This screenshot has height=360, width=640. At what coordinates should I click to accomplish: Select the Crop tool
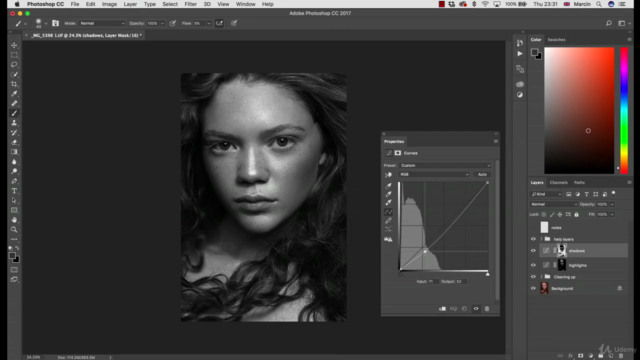click(x=14, y=84)
